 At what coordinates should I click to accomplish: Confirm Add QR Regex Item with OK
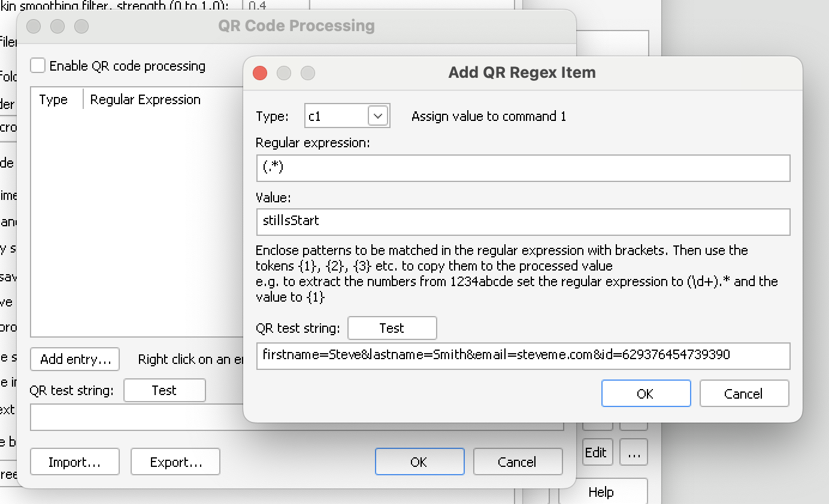[x=646, y=394]
